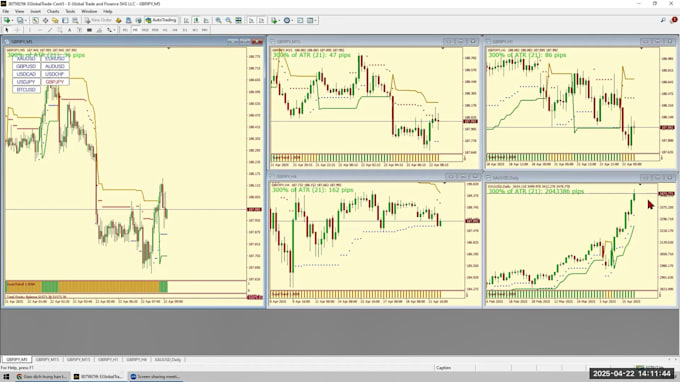This screenshot has height=382, width=680.
Task: Switch to GBPJPY,M5 chart tab
Action: [16, 359]
